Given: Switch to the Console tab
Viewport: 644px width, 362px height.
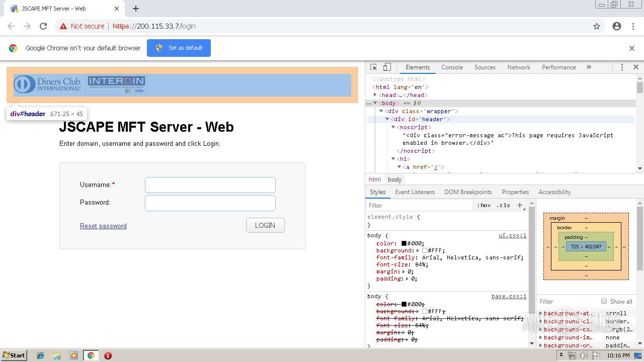Looking at the screenshot, I should pos(452,67).
